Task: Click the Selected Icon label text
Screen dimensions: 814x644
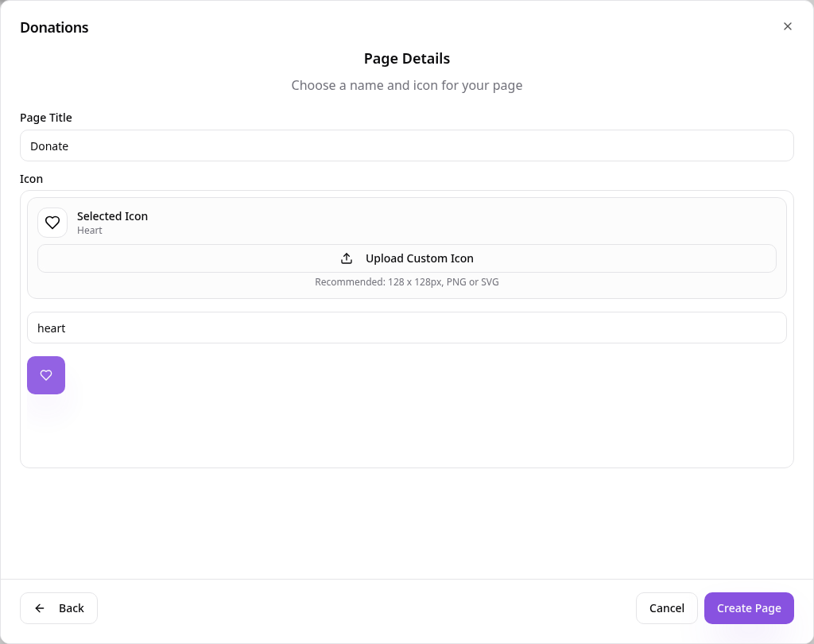Action: click(x=113, y=216)
